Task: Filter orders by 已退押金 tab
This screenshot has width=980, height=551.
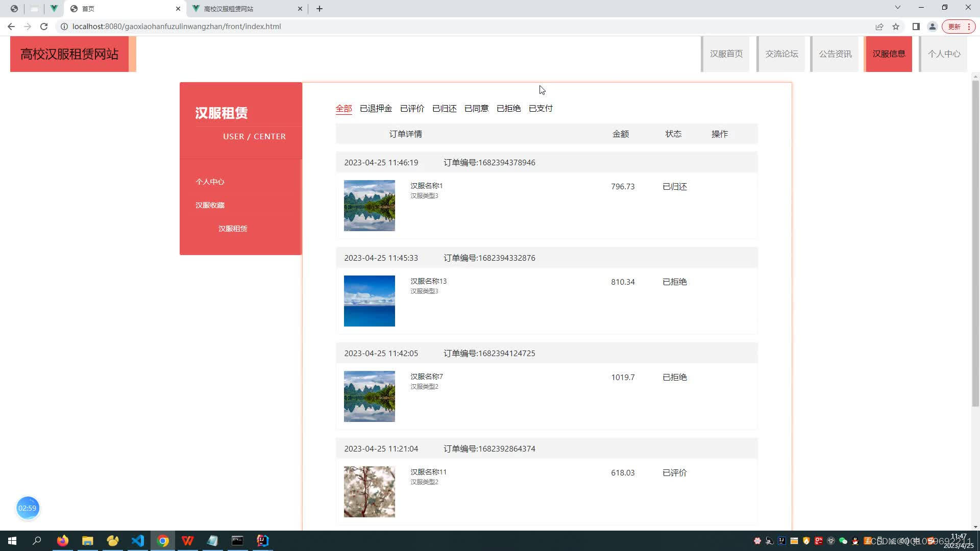Action: [376, 108]
